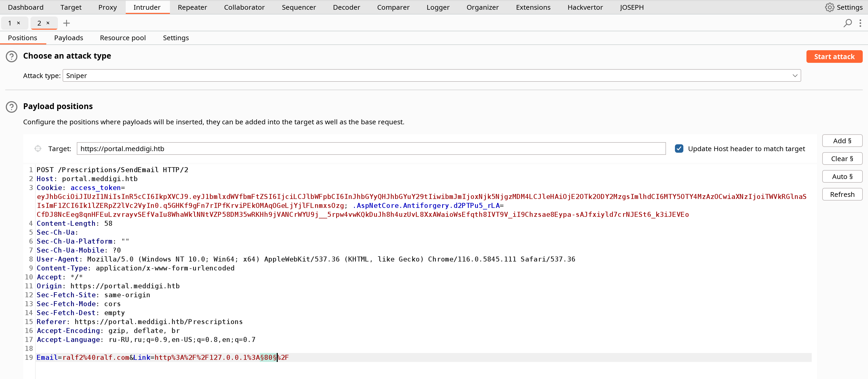Screen dimensions: 868x379
Task: Click the Origin header line
Action: coord(108,286)
